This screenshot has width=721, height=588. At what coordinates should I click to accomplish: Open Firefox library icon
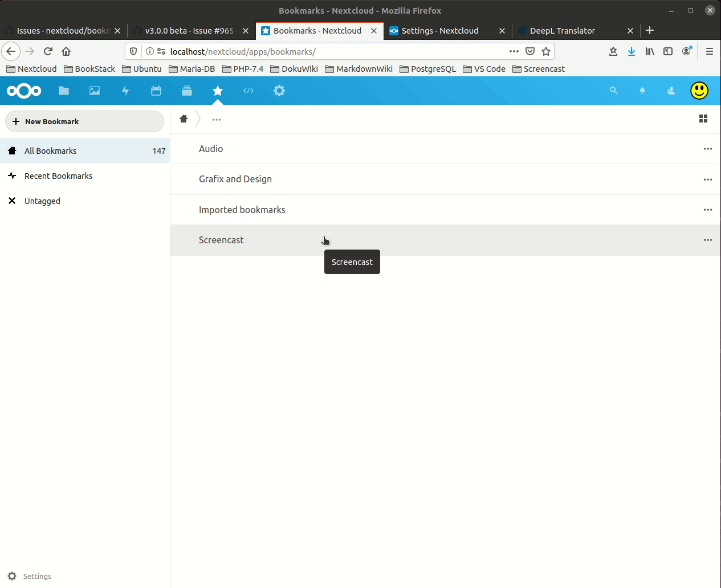650,51
